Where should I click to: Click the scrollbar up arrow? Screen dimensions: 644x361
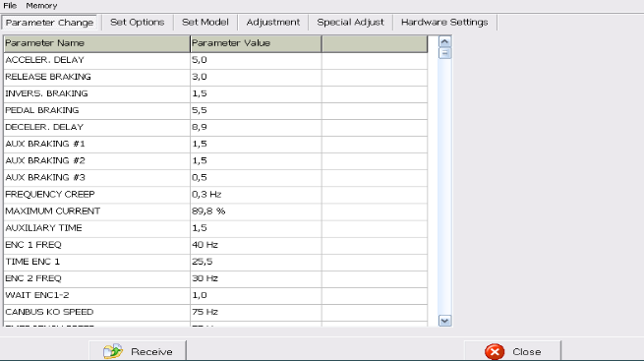pos(444,41)
